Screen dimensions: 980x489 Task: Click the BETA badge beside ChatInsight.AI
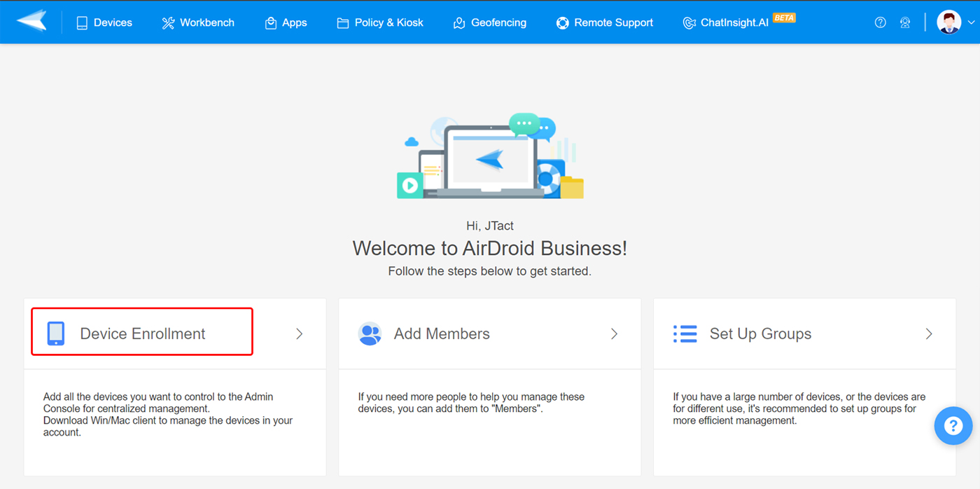784,18
